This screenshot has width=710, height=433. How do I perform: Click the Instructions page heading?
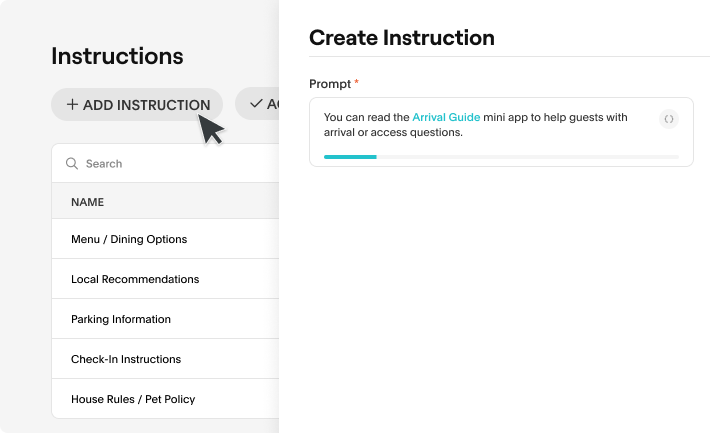117,57
